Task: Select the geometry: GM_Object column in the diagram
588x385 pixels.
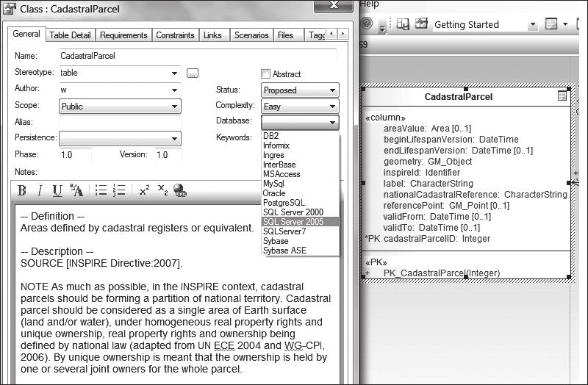Action: [428, 162]
